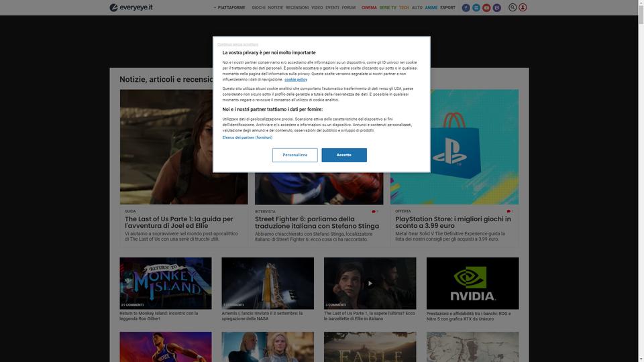Click the Return to Monkey Island thumbnail
This screenshot has width=644, height=362.
[x=166, y=283]
